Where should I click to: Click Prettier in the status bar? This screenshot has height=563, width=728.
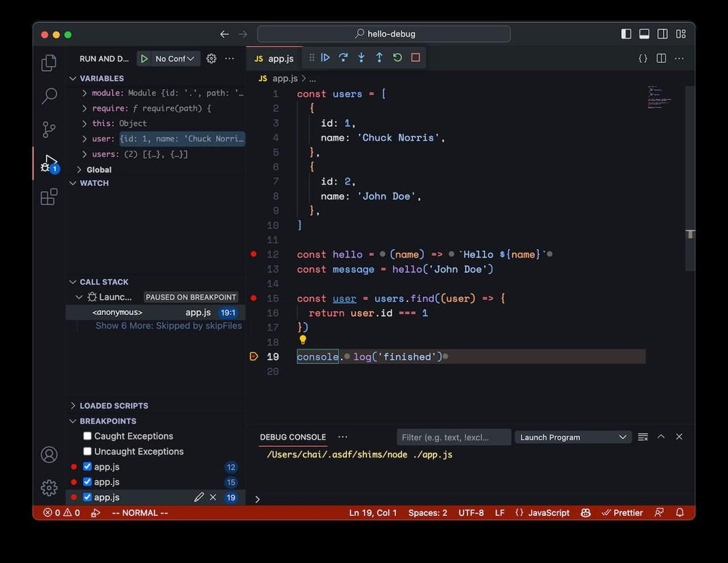622,513
